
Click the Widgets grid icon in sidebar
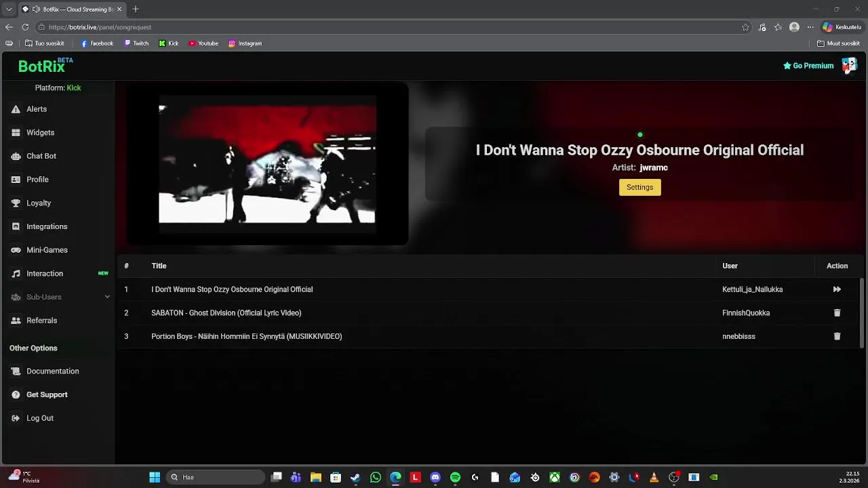pyautogui.click(x=16, y=133)
